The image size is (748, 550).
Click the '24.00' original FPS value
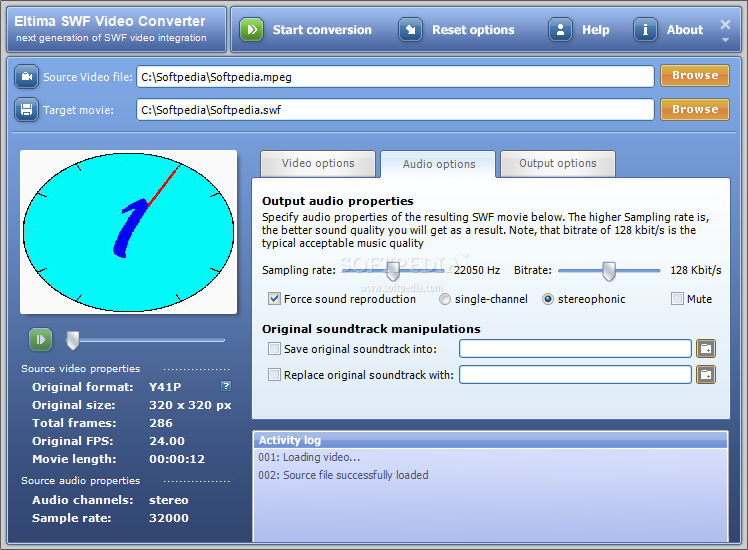click(166, 441)
